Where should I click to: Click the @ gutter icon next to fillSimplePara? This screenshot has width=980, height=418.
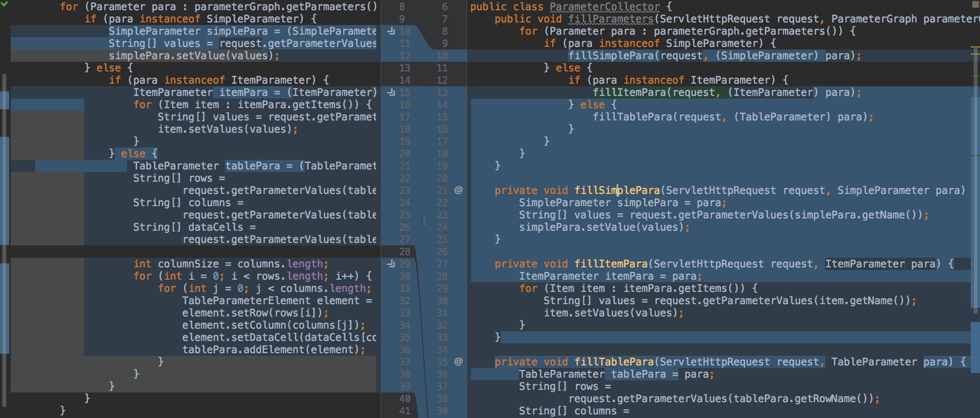458,190
